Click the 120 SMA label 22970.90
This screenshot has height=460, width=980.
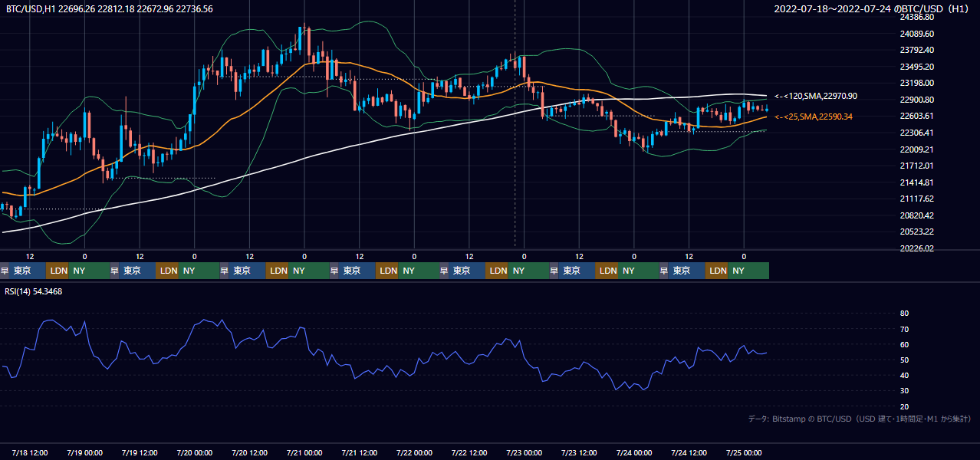815,96
